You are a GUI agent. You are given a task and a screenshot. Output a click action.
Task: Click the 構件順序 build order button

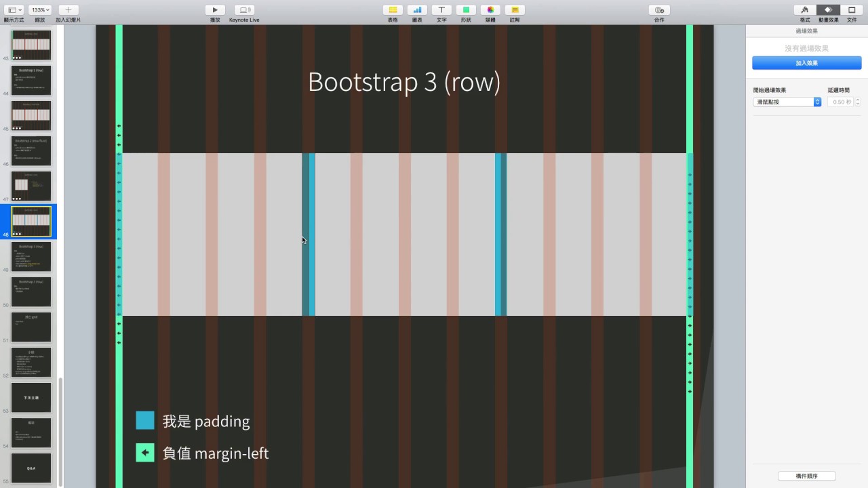(807, 476)
